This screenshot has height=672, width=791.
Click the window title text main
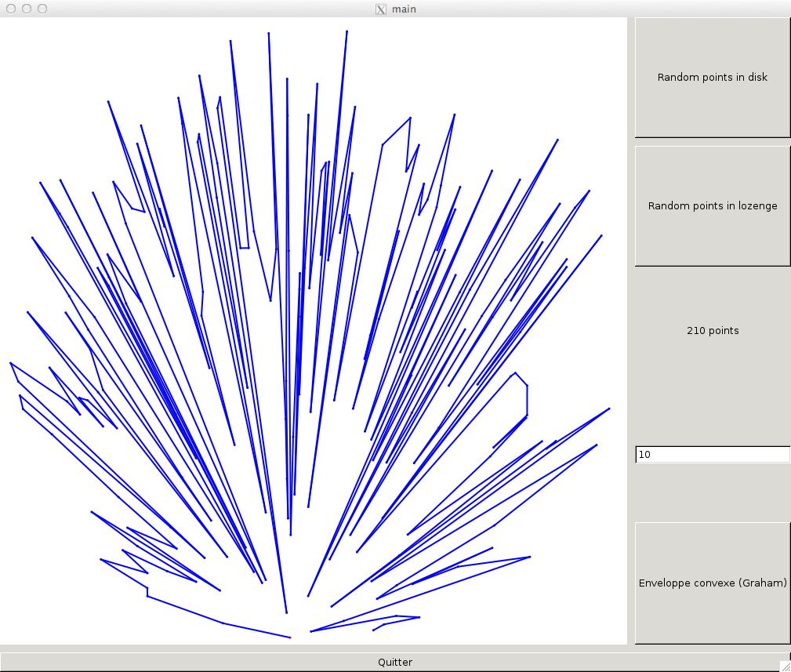point(404,9)
